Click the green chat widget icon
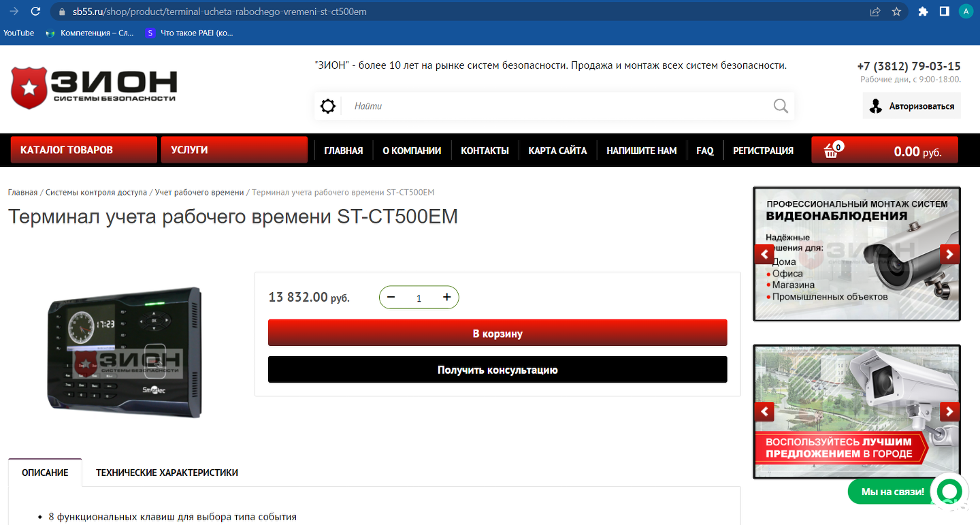 click(x=949, y=491)
